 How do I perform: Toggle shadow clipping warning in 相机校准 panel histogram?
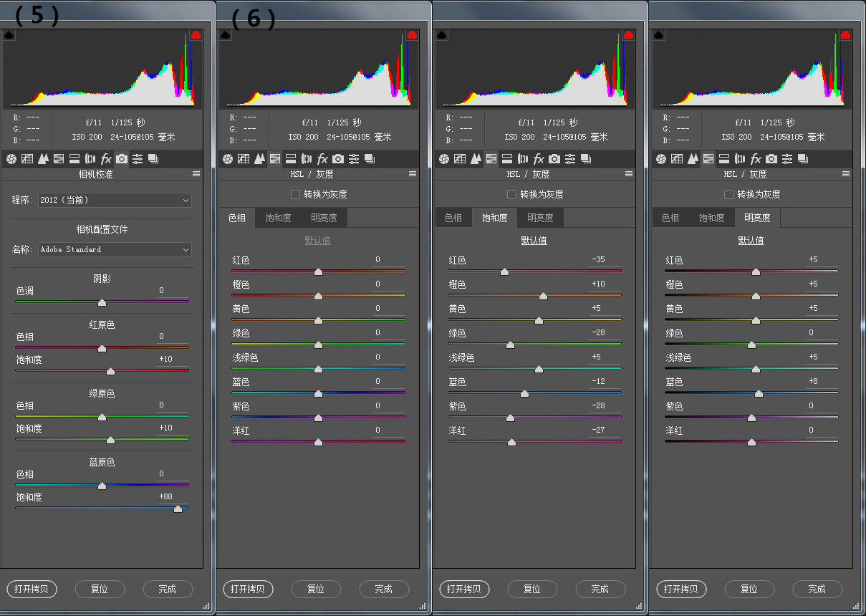pos(9,34)
